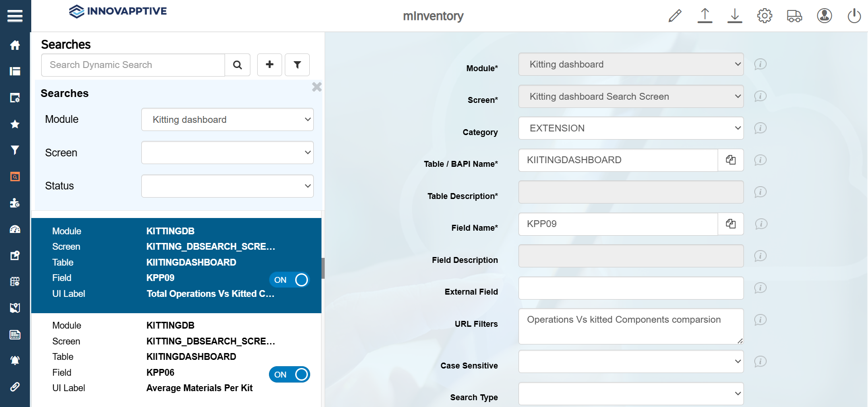Click the delivery truck icon

(794, 16)
